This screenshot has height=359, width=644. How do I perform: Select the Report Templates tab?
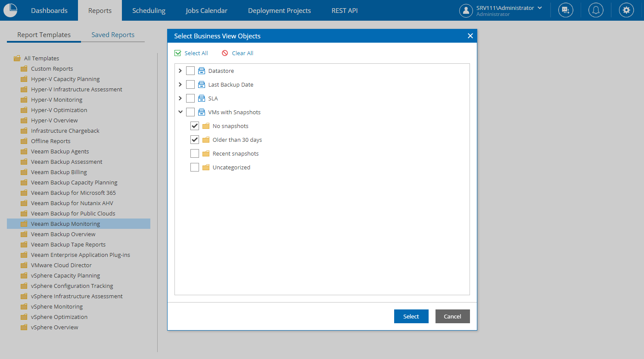(44, 35)
